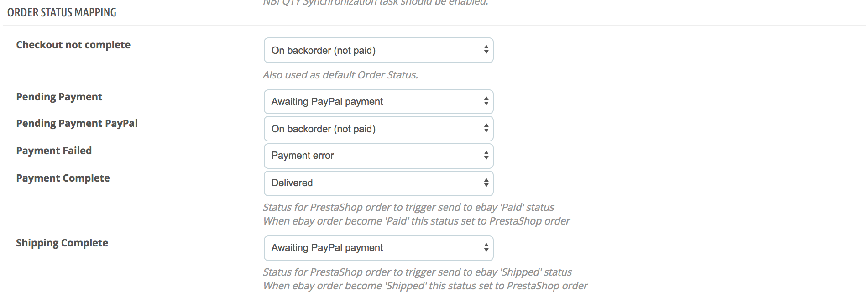Click the arrows on Payment error select

(x=486, y=156)
